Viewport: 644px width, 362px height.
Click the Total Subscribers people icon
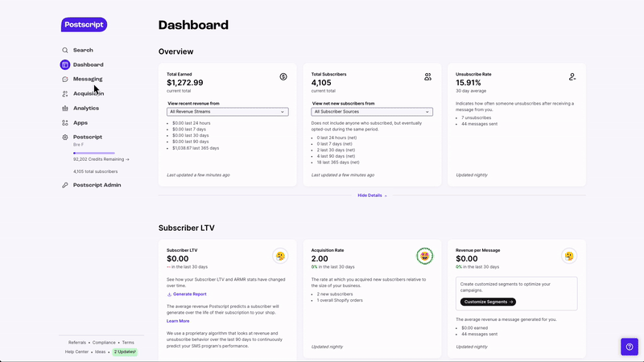(x=428, y=76)
